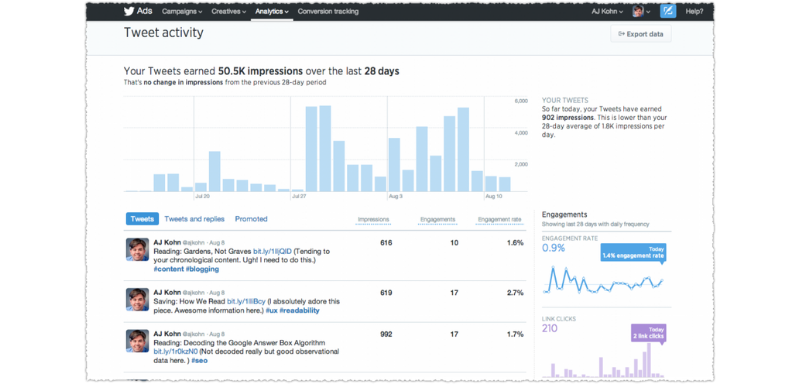Image resolution: width=800 pixels, height=384 pixels.
Task: Click the avatar beside the Gardens, Not Graves tweet
Action: click(137, 249)
